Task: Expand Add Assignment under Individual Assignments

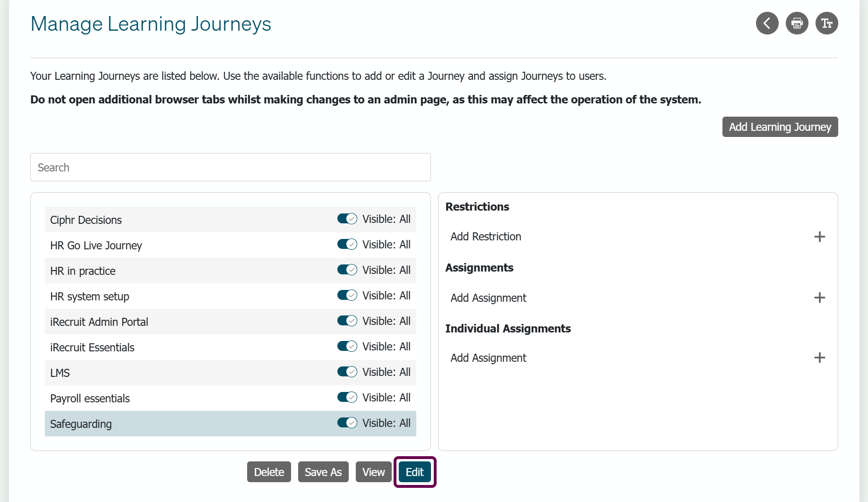Action: pos(638,357)
